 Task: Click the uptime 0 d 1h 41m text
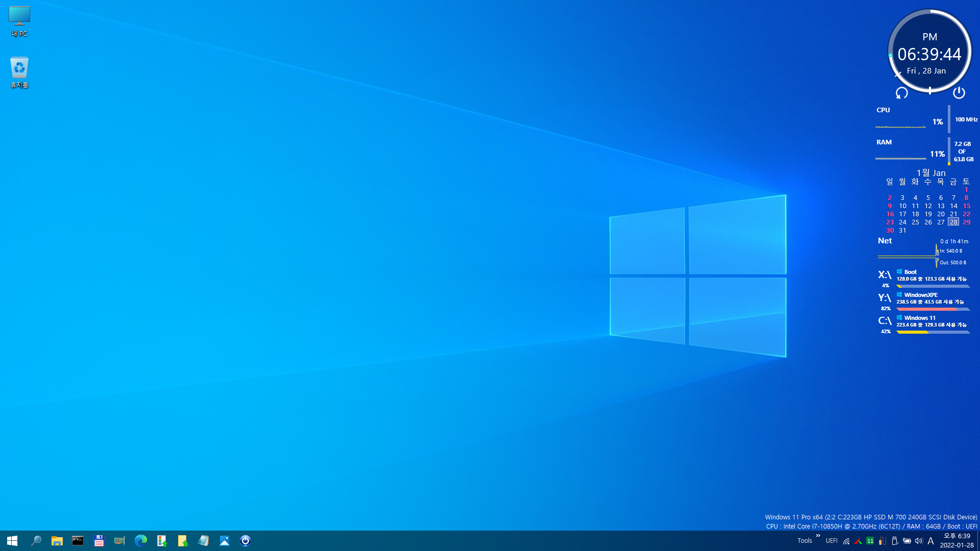954,241
